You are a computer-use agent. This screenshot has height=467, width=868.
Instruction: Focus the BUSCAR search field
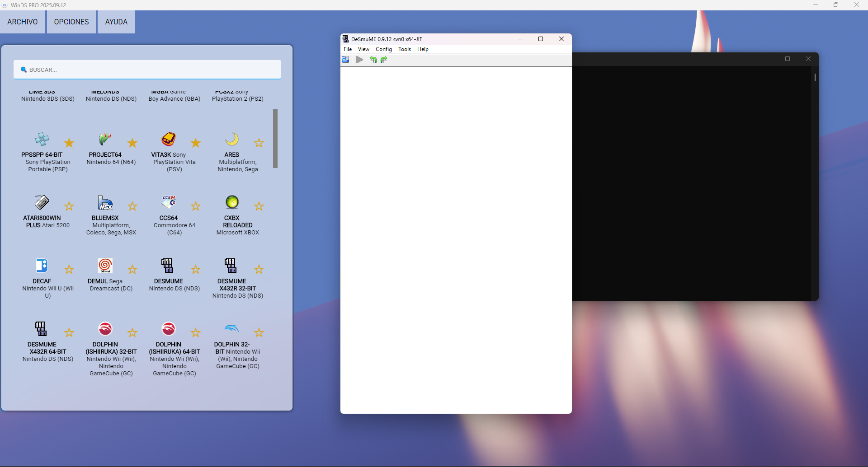coord(147,70)
